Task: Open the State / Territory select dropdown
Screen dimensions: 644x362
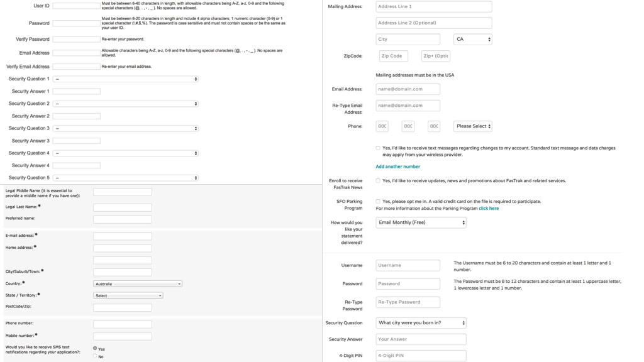Action: (x=128, y=295)
